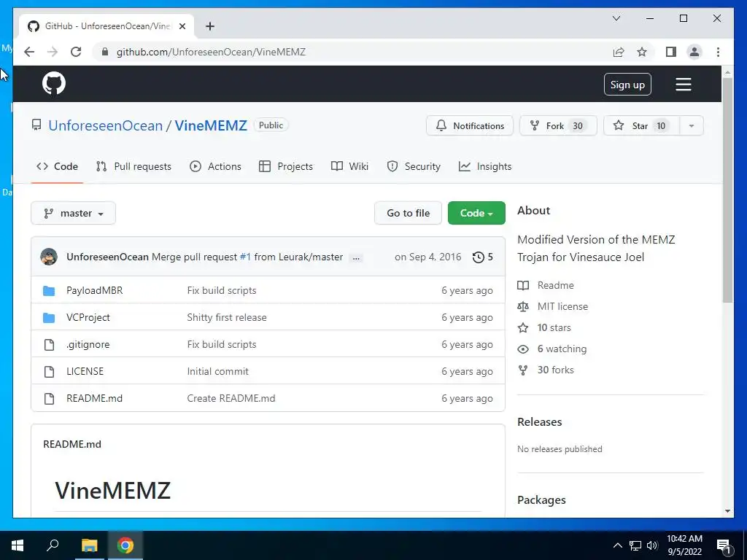Click the volume speaker tray icon

(x=652, y=545)
